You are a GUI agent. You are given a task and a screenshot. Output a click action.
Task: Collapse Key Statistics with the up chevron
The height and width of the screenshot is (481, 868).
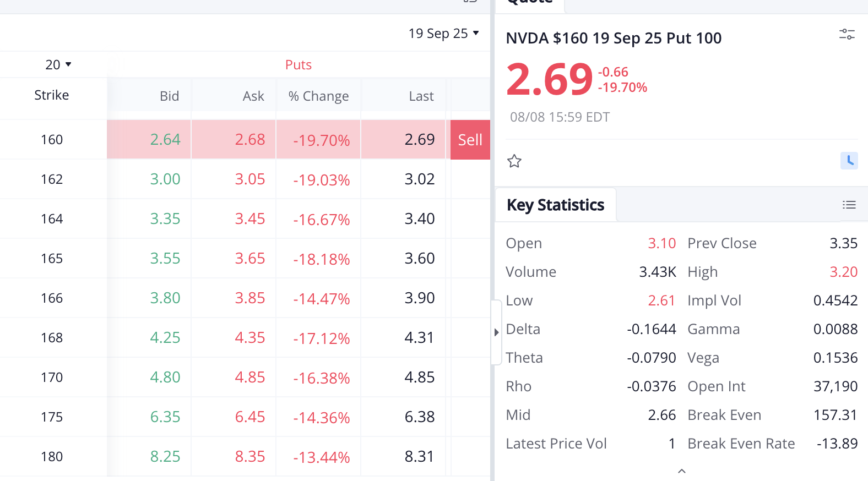click(682, 471)
